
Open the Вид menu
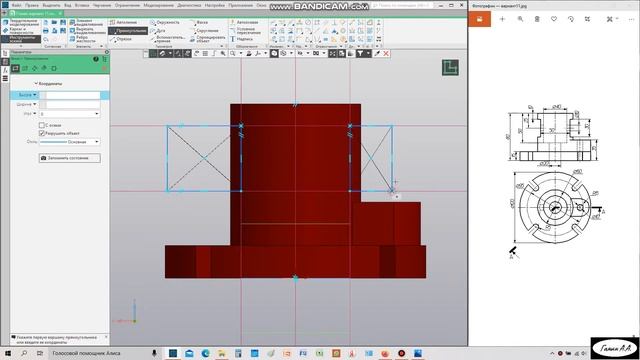coord(68,5)
